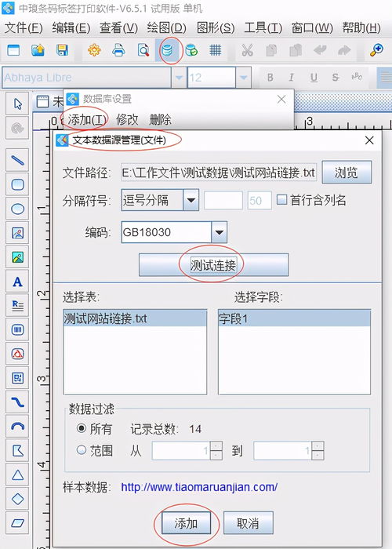
Task: Click the 测试连接 button
Action: pyautogui.click(x=213, y=265)
